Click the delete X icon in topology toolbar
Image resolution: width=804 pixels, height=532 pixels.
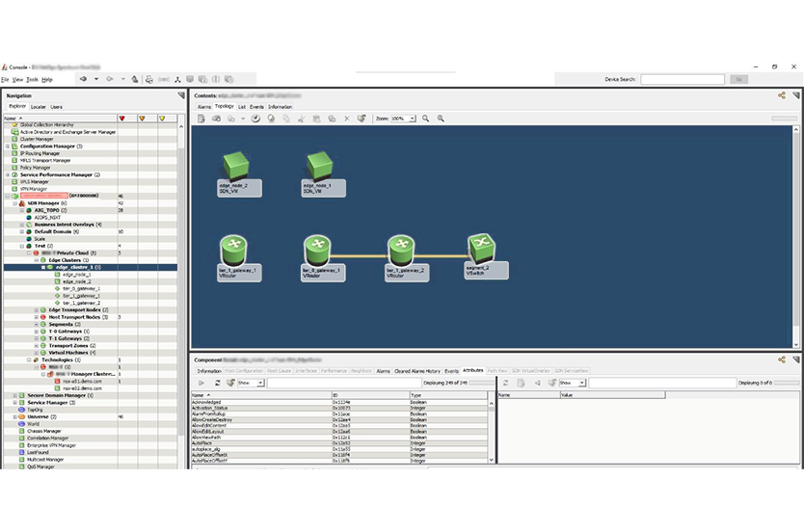pyautogui.click(x=346, y=119)
